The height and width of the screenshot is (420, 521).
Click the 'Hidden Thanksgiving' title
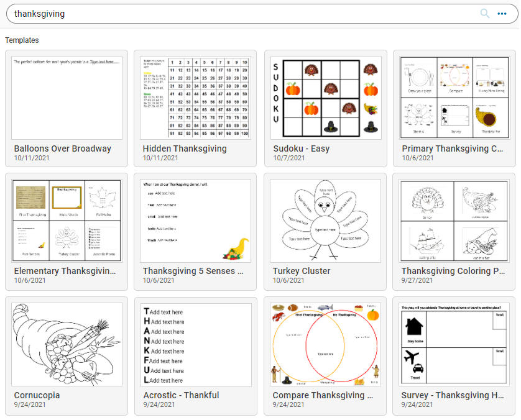185,148
